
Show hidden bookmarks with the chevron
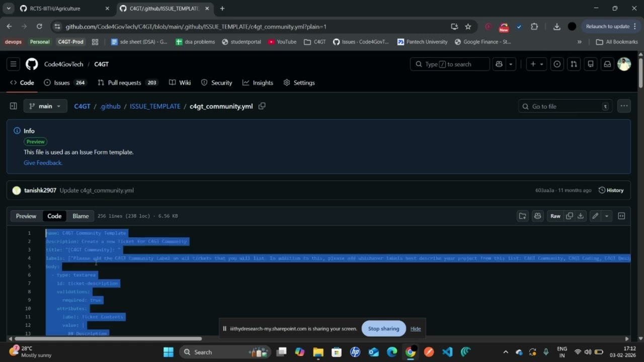pyautogui.click(x=580, y=42)
